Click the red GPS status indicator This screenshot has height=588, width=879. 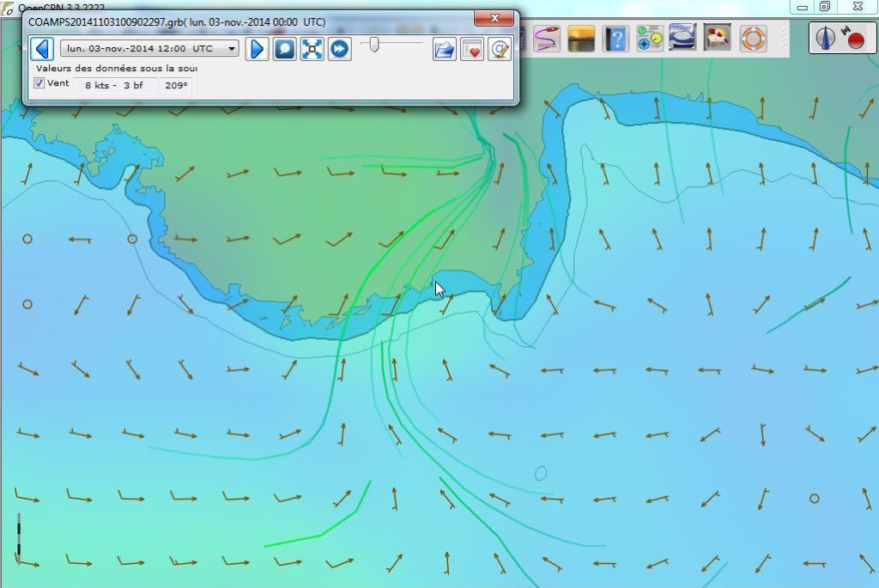pos(855,39)
